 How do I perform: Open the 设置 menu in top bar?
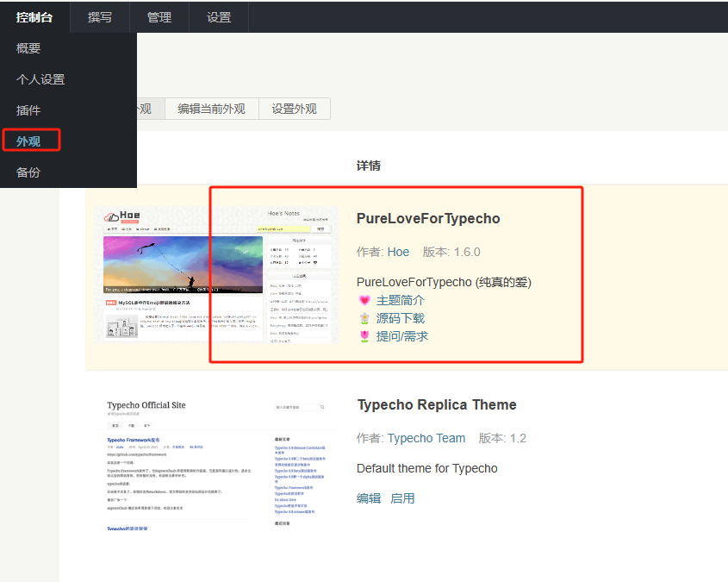[219, 17]
